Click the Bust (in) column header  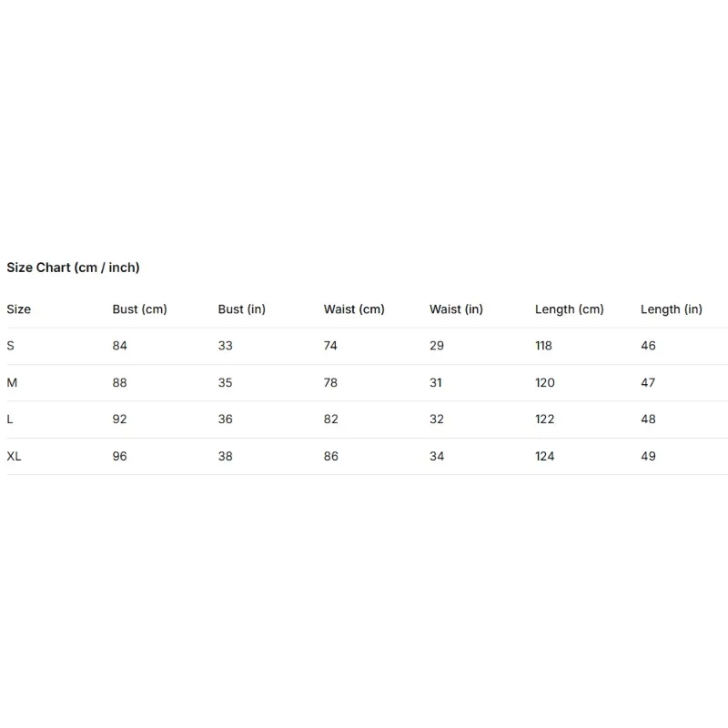click(242, 309)
